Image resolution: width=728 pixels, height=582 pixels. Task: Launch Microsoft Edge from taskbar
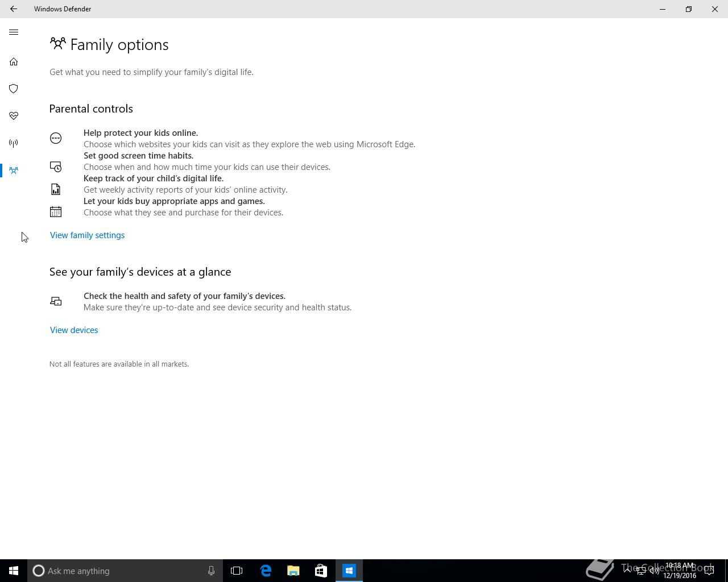[266, 571]
